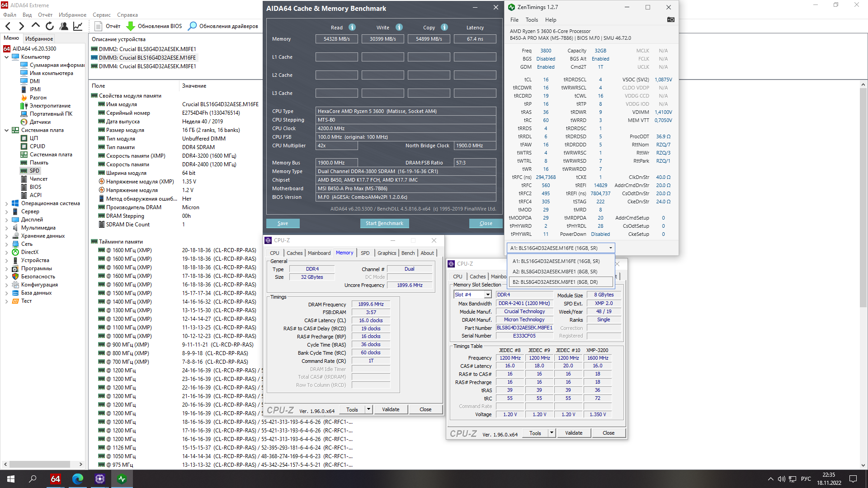Open the Сервис menu
Image resolution: width=868 pixels, height=488 pixels.
[x=102, y=15]
